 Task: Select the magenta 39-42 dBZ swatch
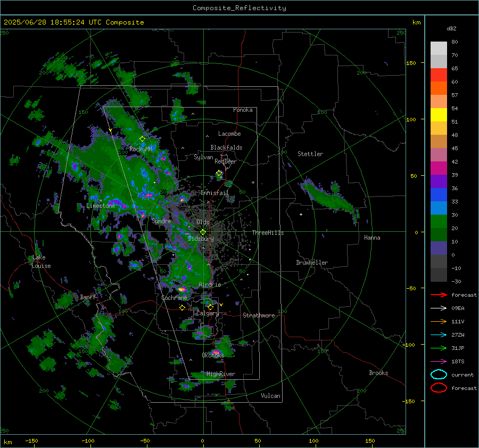439,168
